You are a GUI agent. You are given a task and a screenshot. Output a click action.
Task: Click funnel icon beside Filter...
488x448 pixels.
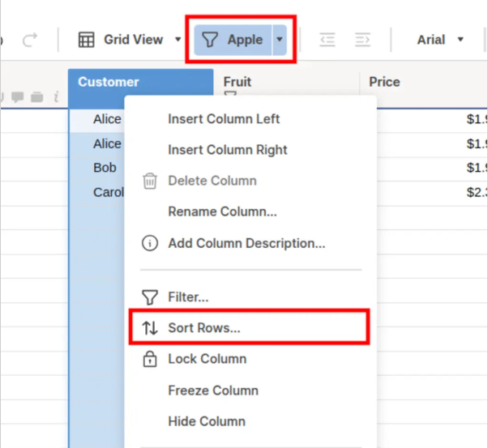click(150, 297)
